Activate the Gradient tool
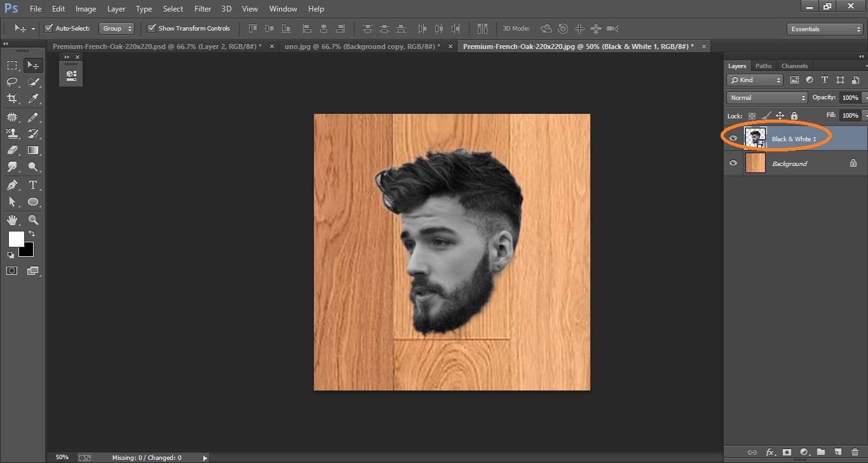The height and width of the screenshot is (463, 868). (32, 150)
